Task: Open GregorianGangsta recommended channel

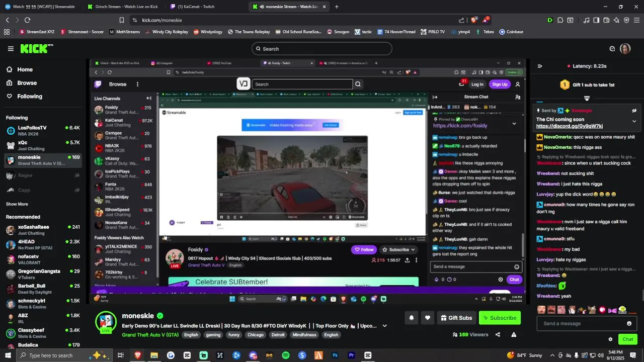Action: pyautogui.click(x=43, y=274)
